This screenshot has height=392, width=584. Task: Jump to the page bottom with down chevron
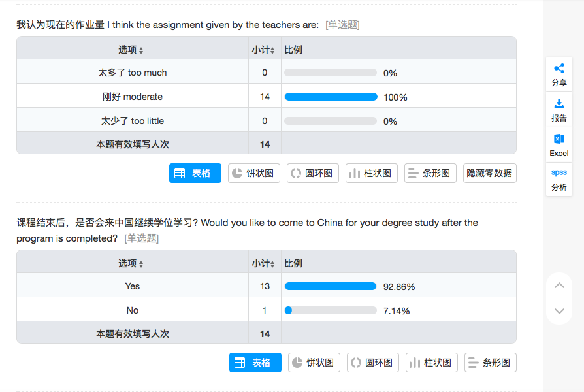[559, 311]
